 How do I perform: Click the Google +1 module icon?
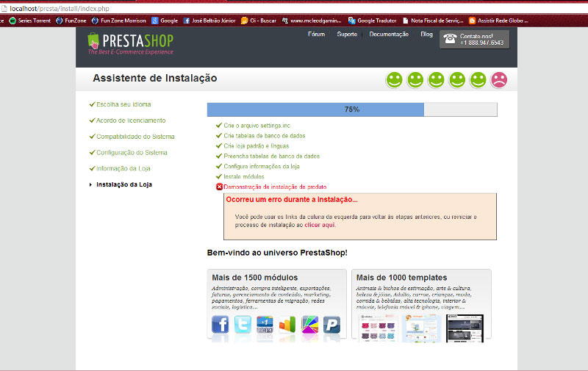point(265,325)
